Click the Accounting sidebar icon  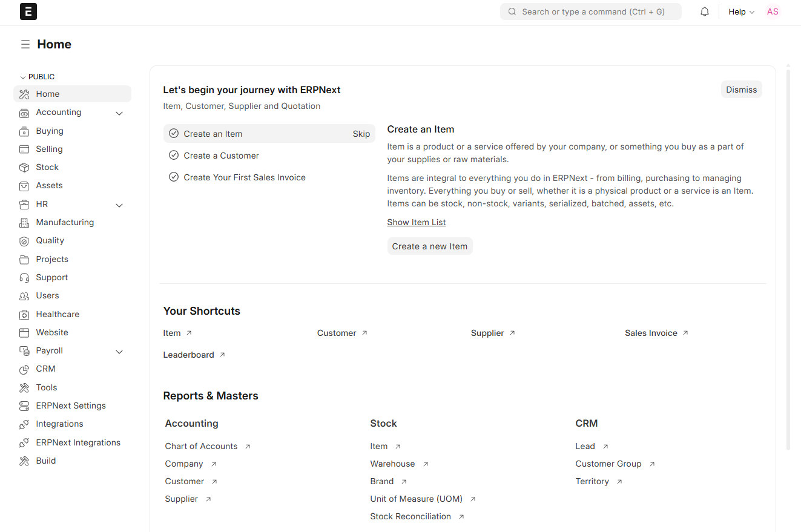click(x=24, y=113)
